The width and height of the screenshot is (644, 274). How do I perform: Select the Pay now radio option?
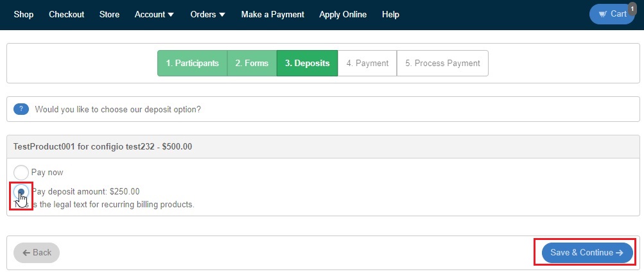(x=21, y=172)
